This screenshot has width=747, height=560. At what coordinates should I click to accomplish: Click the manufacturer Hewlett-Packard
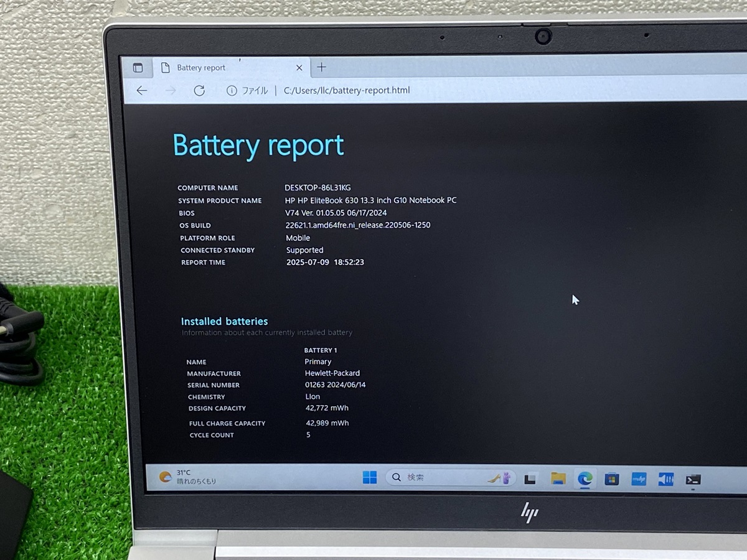(x=332, y=373)
